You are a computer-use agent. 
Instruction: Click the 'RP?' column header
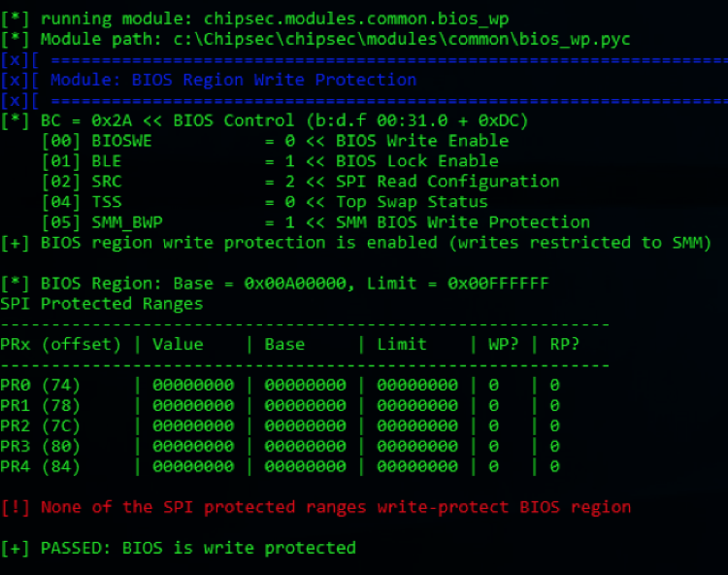[565, 344]
